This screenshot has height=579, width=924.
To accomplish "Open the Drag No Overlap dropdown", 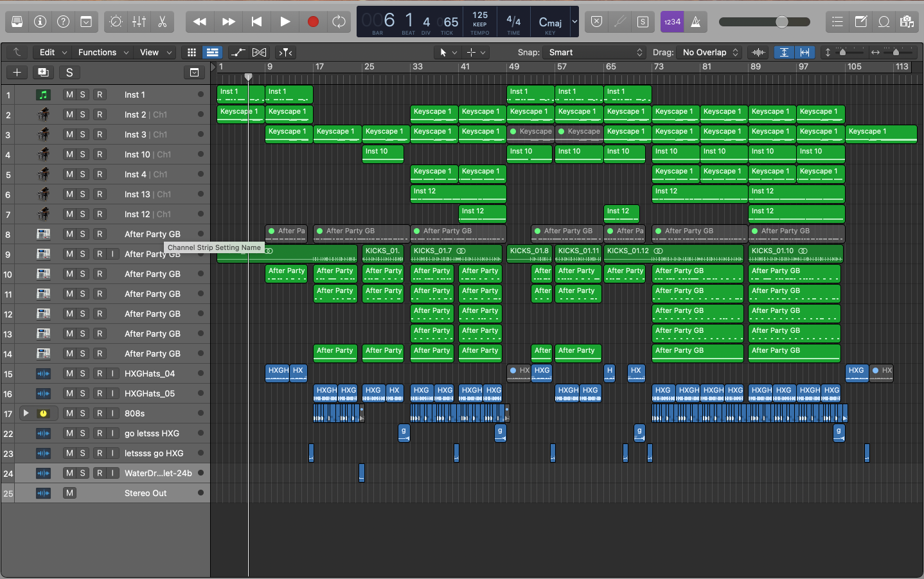I will 707,52.
